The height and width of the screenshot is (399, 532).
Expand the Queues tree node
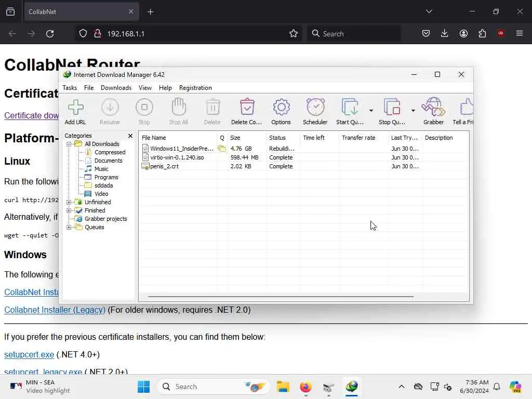(x=69, y=228)
